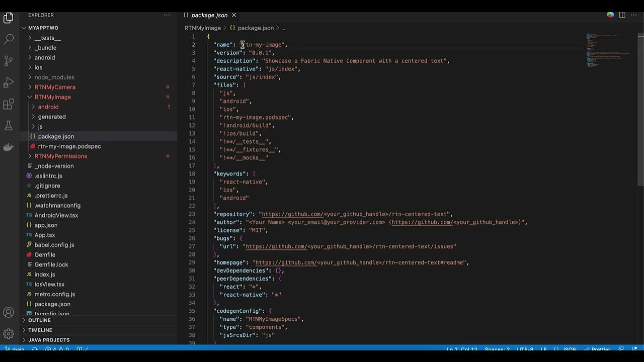
Task: Open root package.json below metro.config.js
Action: pyautogui.click(x=52, y=304)
